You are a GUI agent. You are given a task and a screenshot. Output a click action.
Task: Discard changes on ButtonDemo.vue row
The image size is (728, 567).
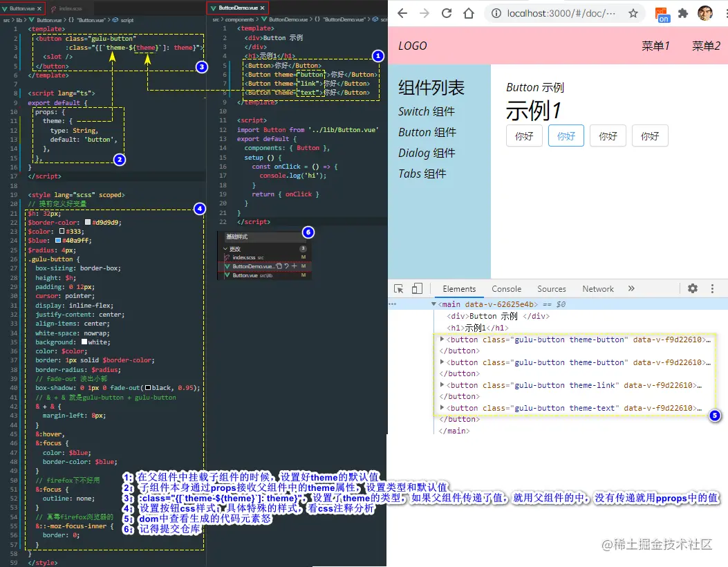click(x=286, y=266)
